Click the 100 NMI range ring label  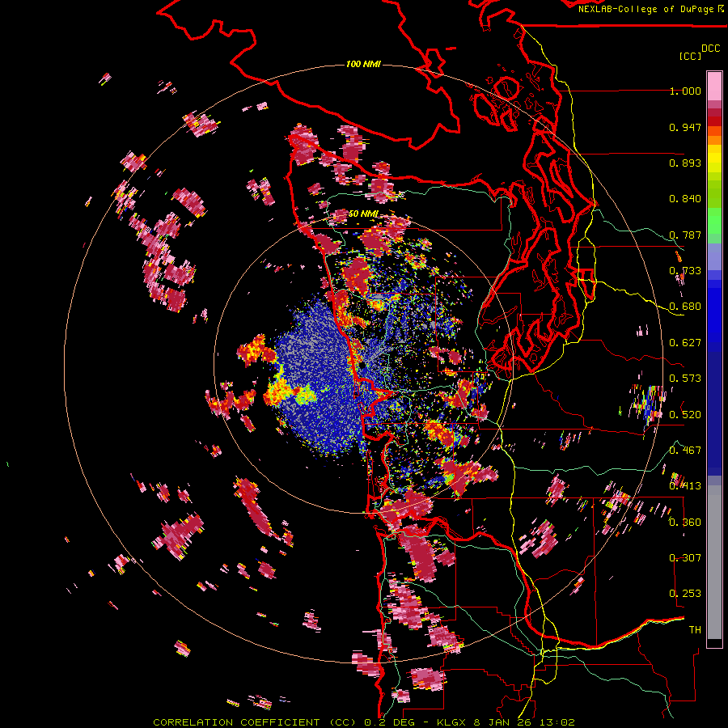pos(363,64)
